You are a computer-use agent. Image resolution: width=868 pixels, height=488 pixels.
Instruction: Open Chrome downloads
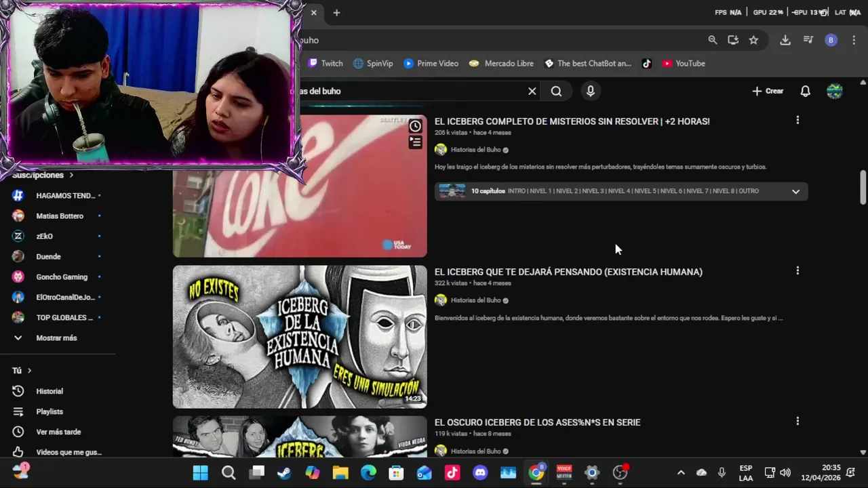tap(785, 40)
